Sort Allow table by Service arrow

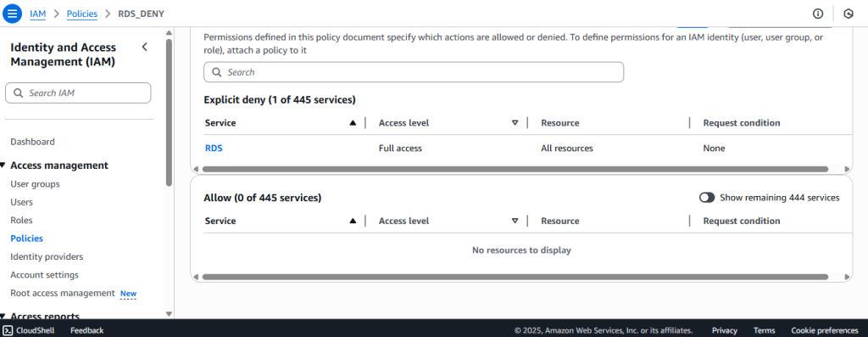coord(353,222)
